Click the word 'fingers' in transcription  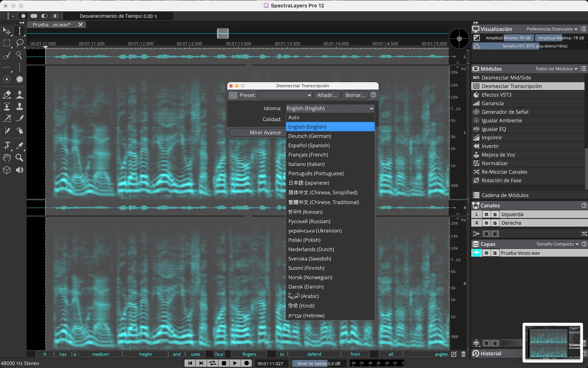tap(249, 354)
